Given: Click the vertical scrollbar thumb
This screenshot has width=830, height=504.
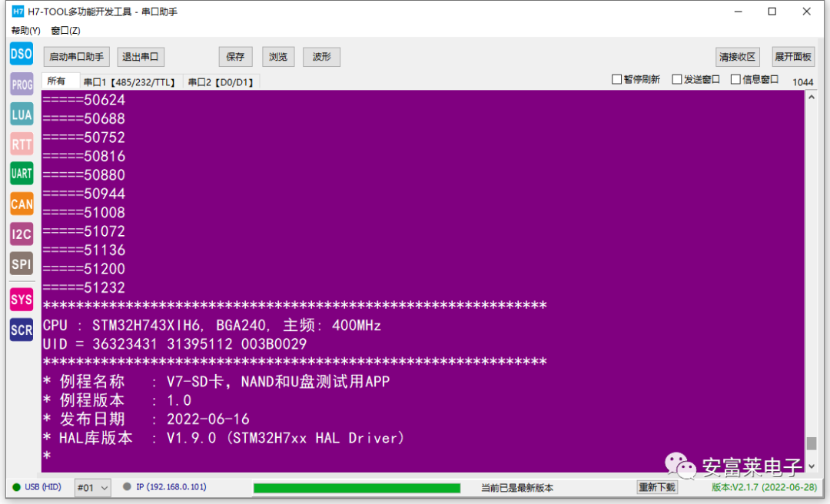Looking at the screenshot, I should [x=812, y=443].
